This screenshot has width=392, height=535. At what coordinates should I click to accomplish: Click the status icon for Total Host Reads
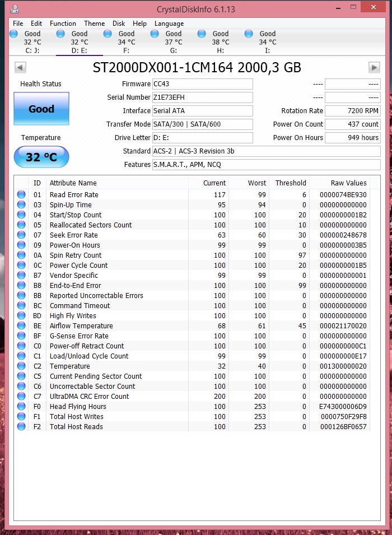(x=21, y=426)
